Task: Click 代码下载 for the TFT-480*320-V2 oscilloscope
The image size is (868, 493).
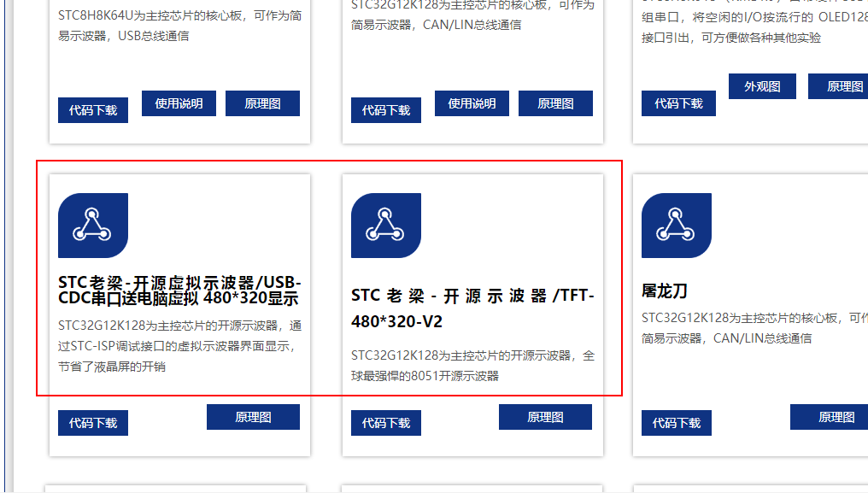Action: [x=386, y=423]
